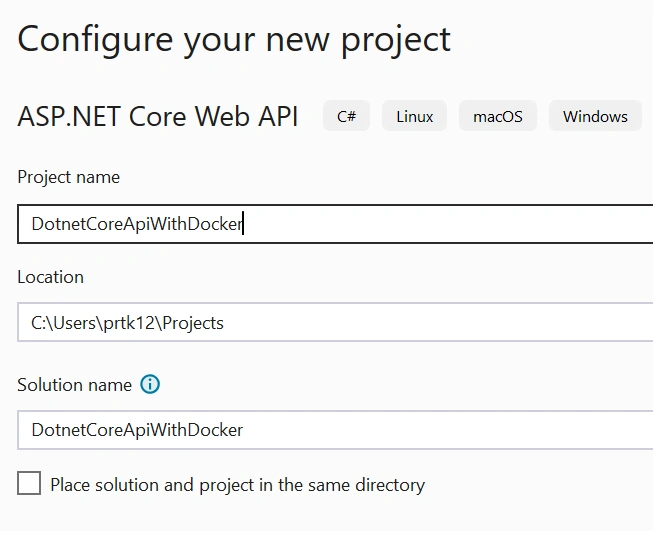Click the Linux platform tag
The image size is (654, 534).
pyautogui.click(x=415, y=116)
